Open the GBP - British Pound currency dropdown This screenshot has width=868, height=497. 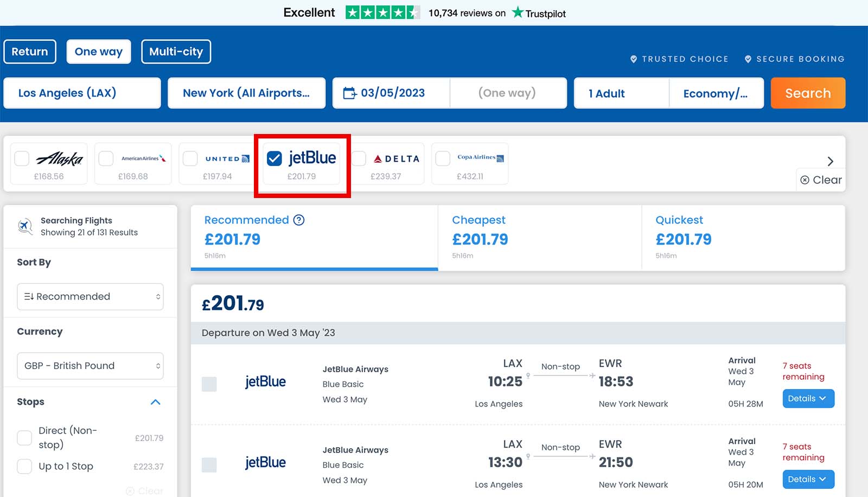90,366
